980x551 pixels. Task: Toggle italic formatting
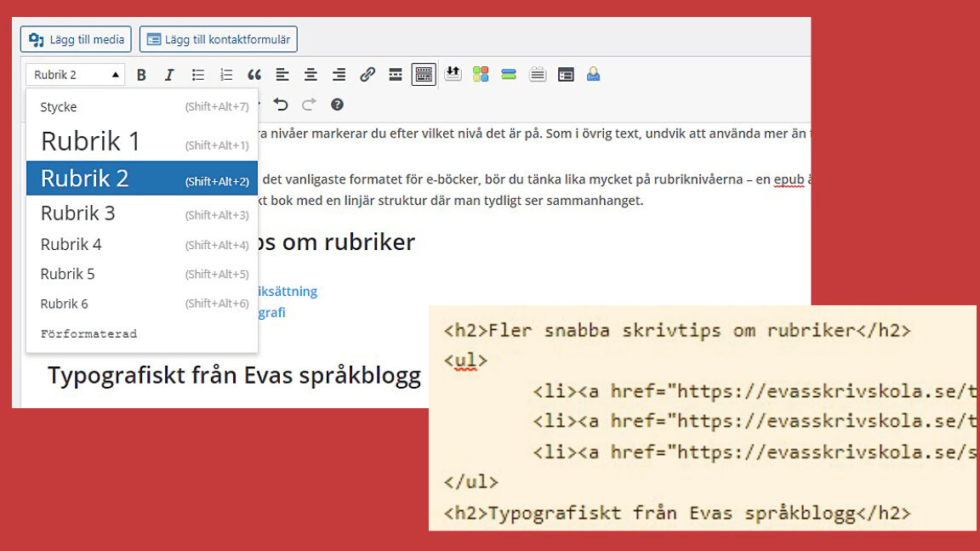coord(168,75)
